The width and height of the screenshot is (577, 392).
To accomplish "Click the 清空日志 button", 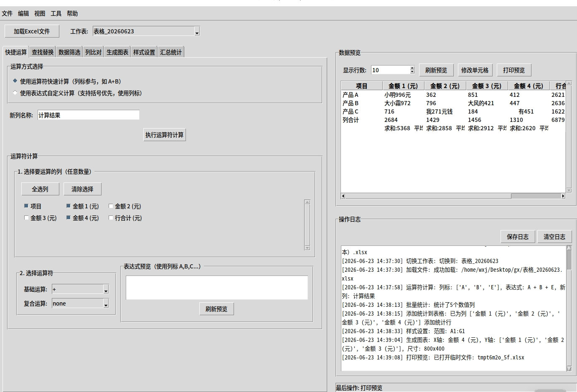I will click(x=554, y=237).
